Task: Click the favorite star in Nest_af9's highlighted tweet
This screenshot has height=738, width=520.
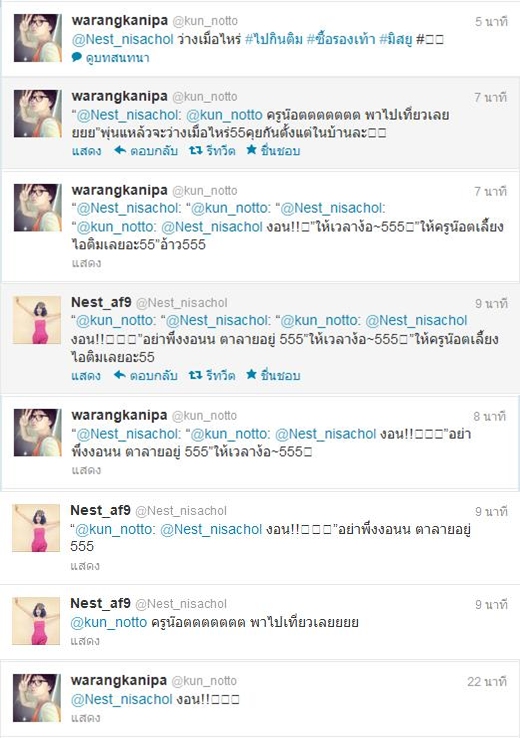Action: [x=251, y=374]
